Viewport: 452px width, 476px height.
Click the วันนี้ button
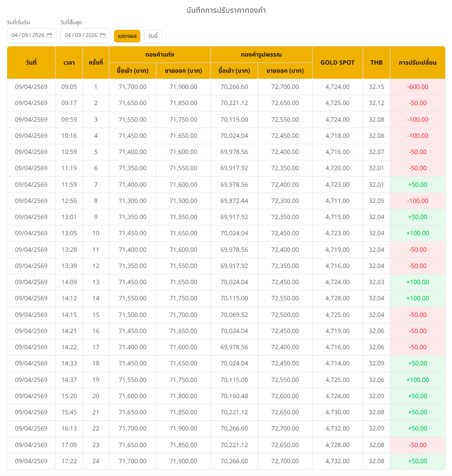pyautogui.click(x=153, y=36)
